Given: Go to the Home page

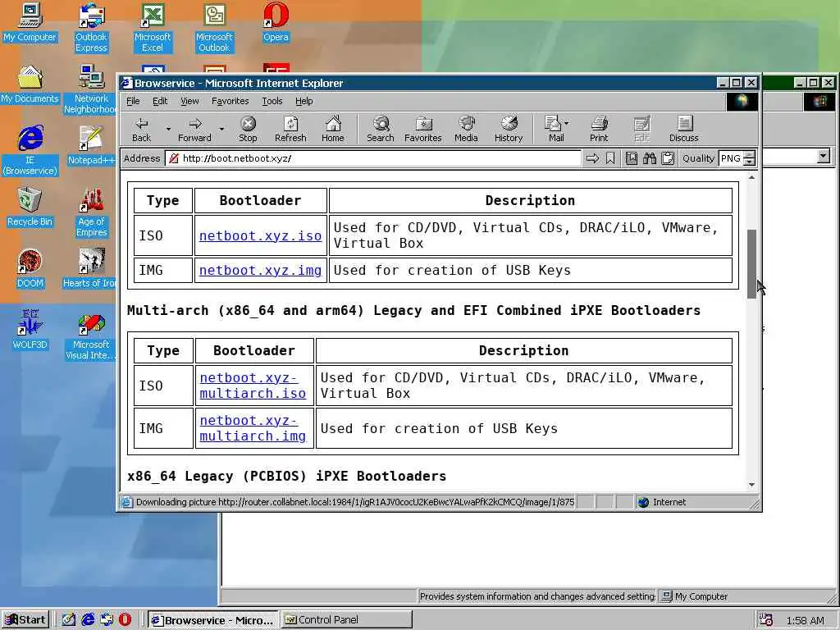Looking at the screenshot, I should coord(333,130).
